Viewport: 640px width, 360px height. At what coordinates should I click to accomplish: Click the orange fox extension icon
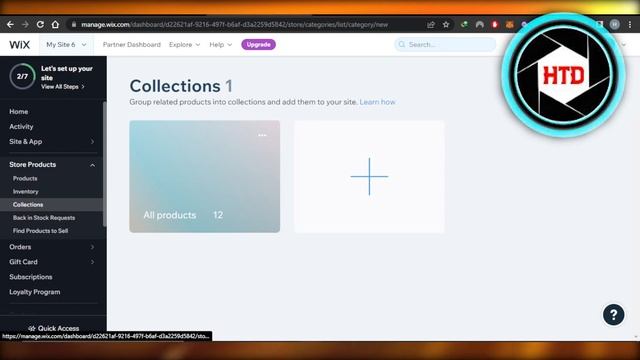[509, 24]
